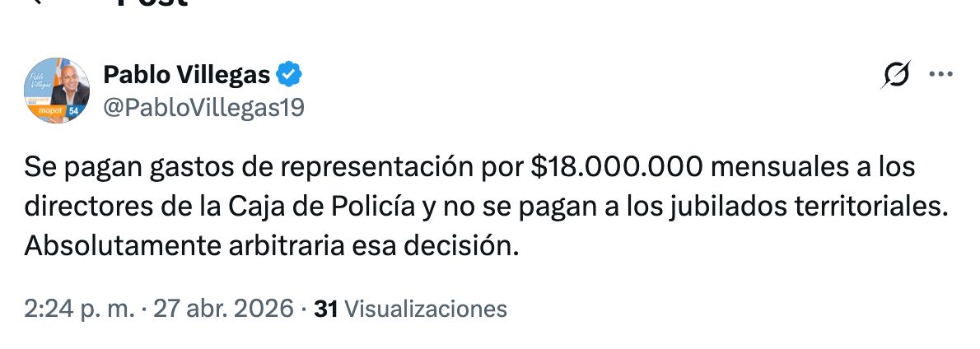Click the blue verified checkmark badge
Viewport: 980px width, 349px height.
click(289, 76)
